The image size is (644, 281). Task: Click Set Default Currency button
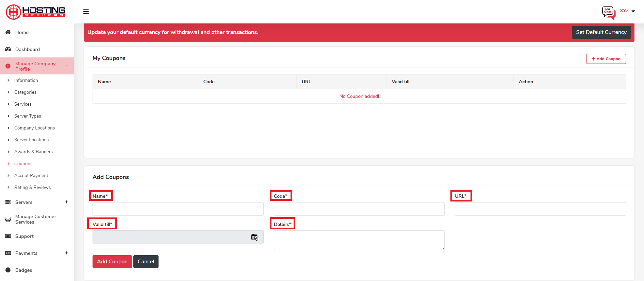pos(601,32)
